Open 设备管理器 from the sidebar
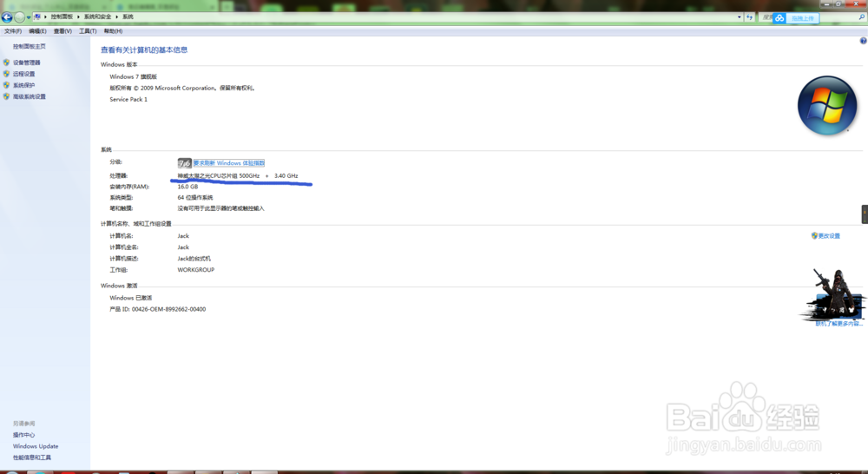The width and height of the screenshot is (868, 474). click(27, 63)
